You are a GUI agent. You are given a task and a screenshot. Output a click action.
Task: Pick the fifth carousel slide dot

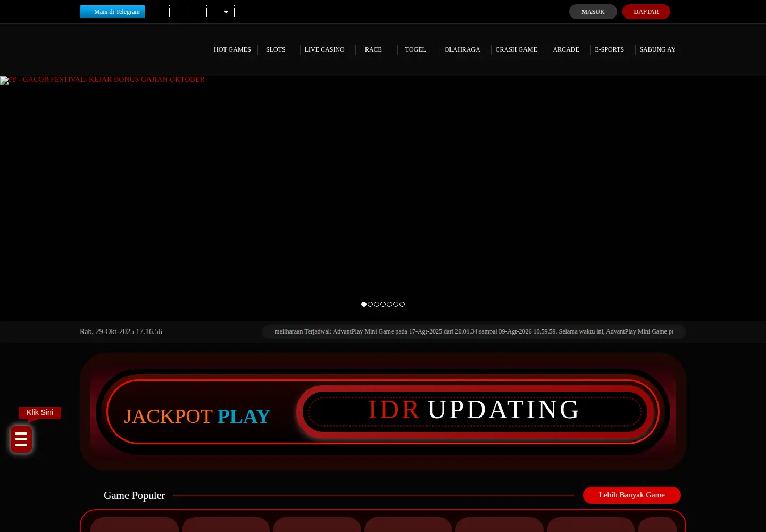click(389, 304)
